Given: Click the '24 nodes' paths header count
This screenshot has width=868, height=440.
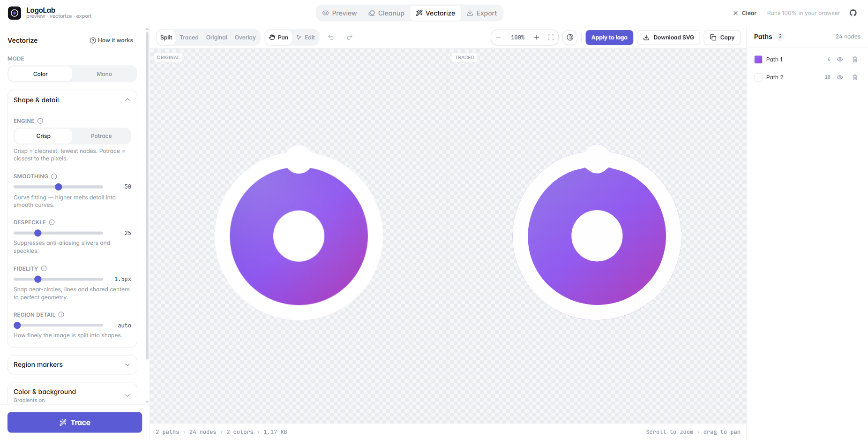Looking at the screenshot, I should tap(848, 37).
